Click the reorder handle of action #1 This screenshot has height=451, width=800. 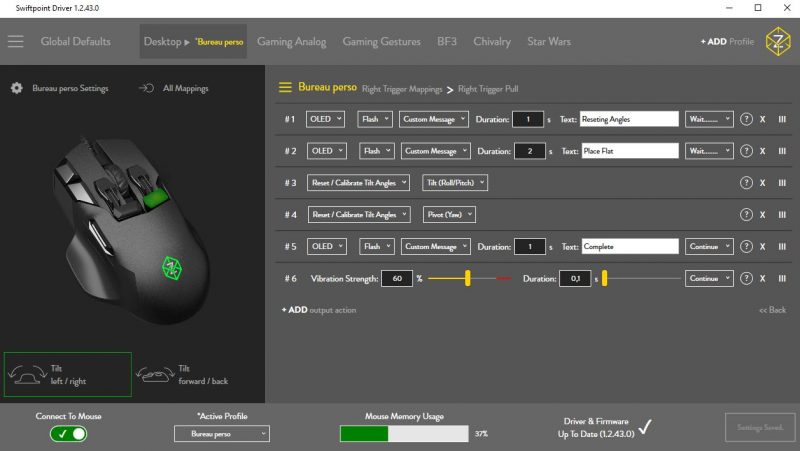pos(782,119)
